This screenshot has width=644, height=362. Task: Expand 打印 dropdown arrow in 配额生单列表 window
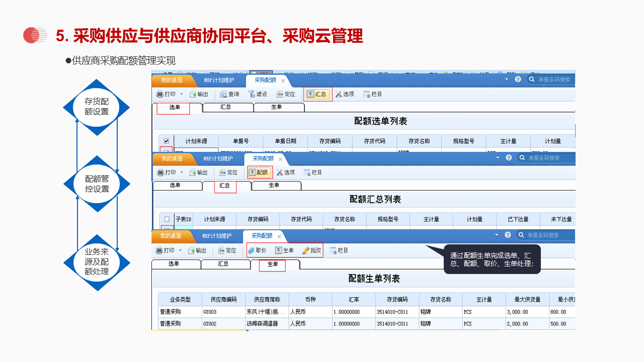pos(180,250)
